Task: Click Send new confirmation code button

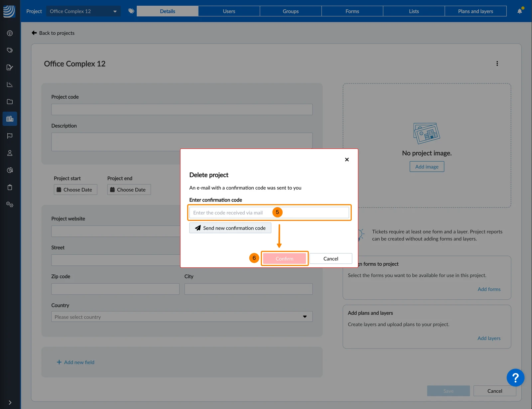Action: 230,228
